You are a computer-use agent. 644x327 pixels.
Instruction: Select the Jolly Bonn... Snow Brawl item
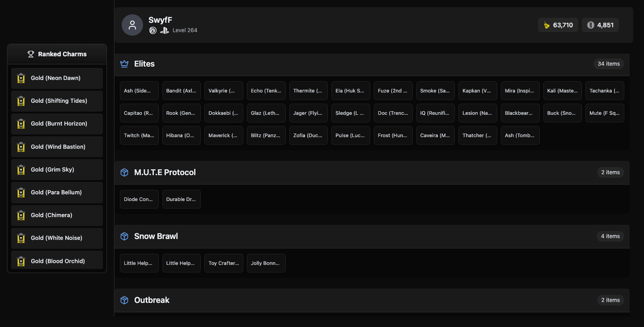[266, 263]
